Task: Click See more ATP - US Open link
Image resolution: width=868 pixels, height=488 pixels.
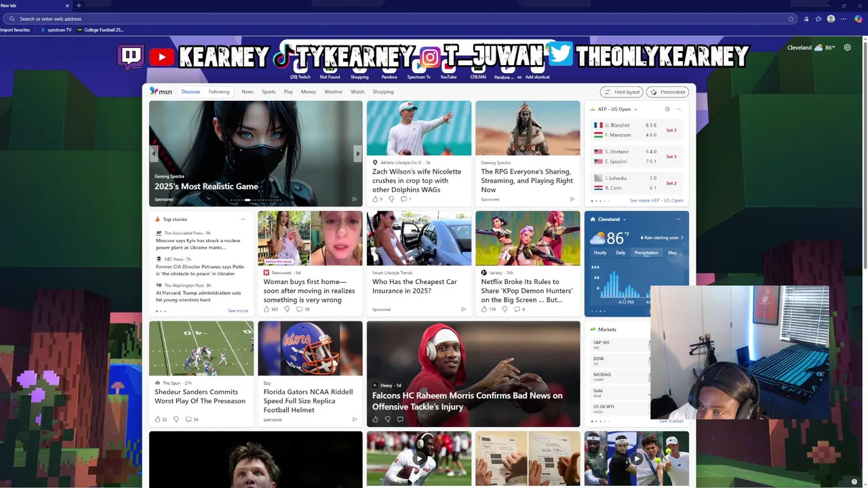Action: tap(656, 201)
